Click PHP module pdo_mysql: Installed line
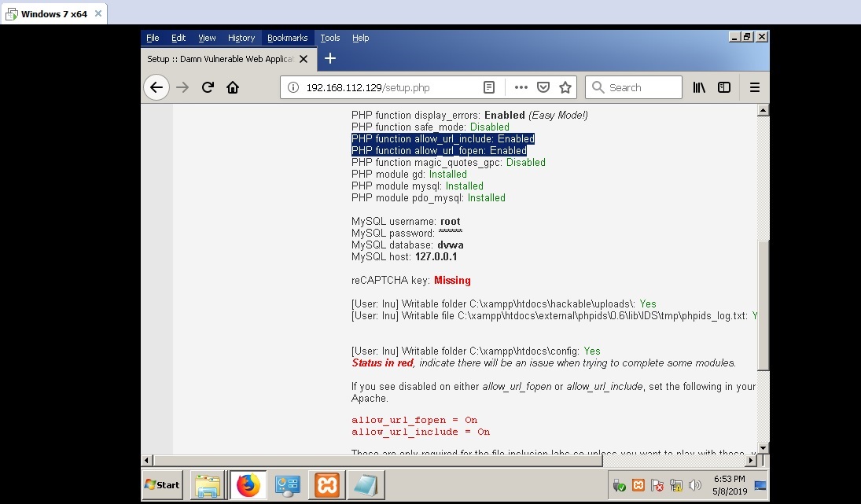The height and width of the screenshot is (504, 861). click(x=429, y=197)
